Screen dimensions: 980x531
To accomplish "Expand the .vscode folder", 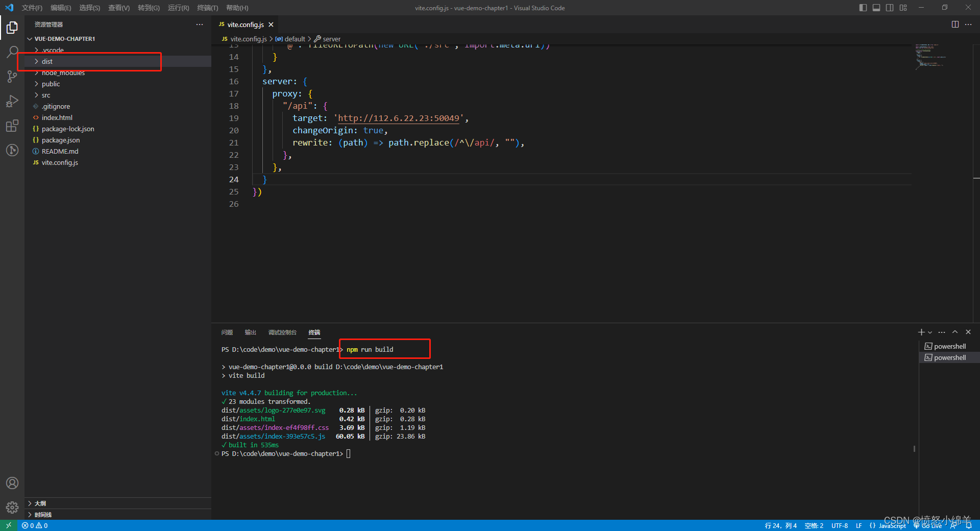I will click(118, 50).
